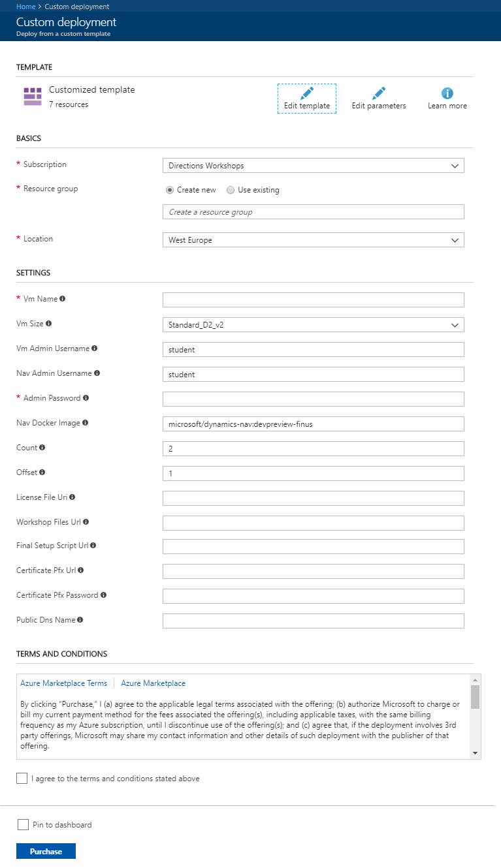This screenshot has width=501, height=868.
Task: Check I agree to the terms checkbox
Action: (x=22, y=778)
